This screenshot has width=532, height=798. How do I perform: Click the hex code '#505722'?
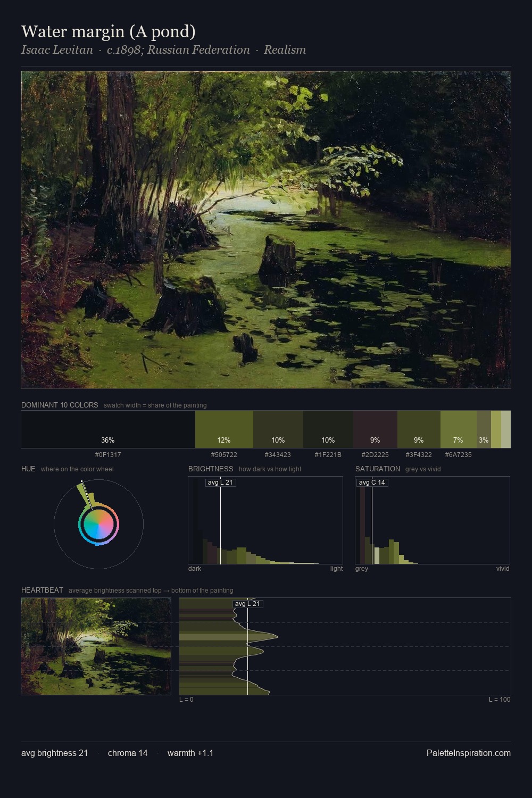pos(224,455)
